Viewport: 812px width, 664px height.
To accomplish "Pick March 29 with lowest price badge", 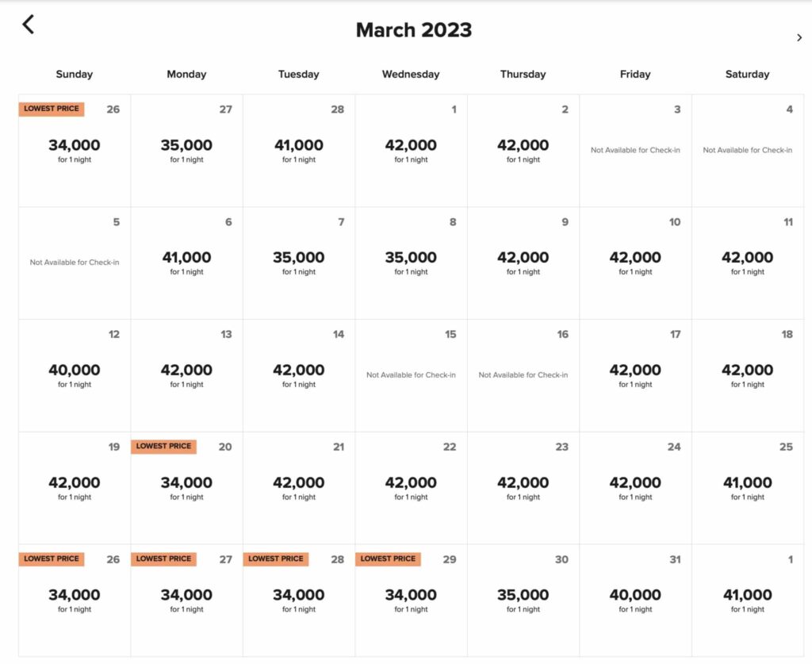I will click(x=412, y=601).
